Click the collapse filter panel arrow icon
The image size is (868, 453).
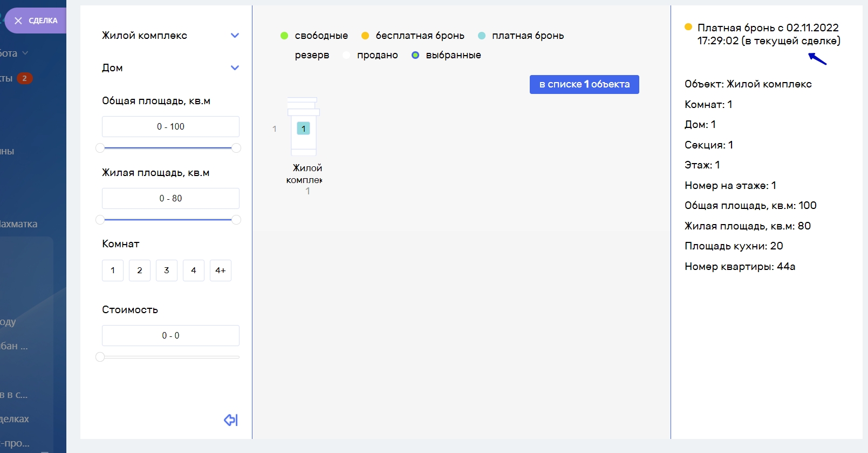pyautogui.click(x=231, y=420)
